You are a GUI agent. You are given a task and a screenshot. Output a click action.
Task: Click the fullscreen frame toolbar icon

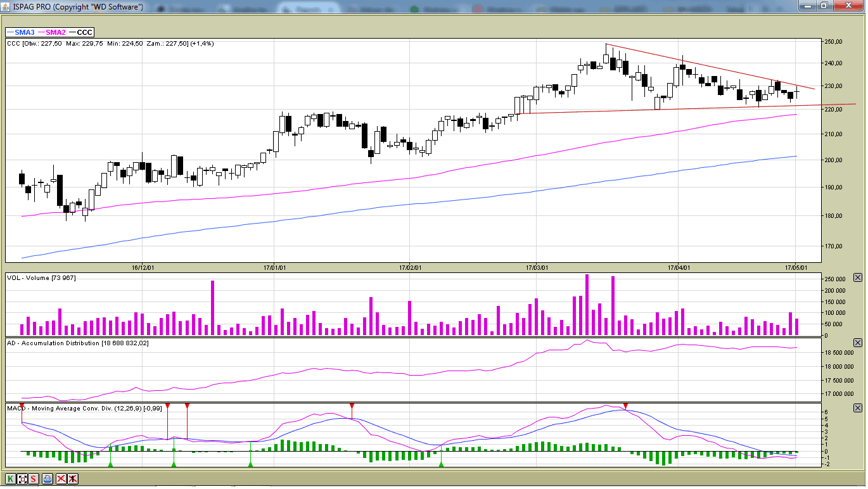coord(22,479)
